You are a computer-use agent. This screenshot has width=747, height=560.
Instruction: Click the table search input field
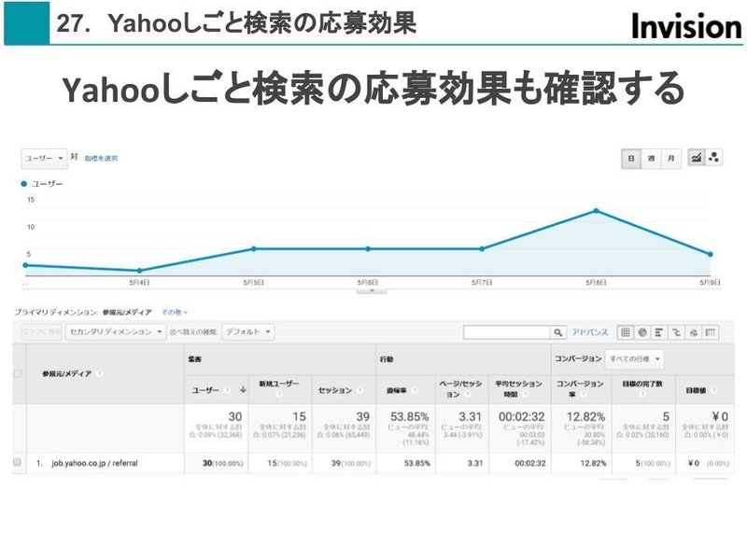click(506, 332)
